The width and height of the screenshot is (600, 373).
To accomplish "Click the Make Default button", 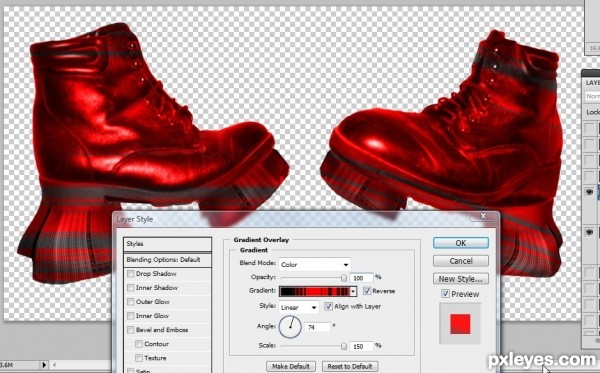I will point(291,366).
